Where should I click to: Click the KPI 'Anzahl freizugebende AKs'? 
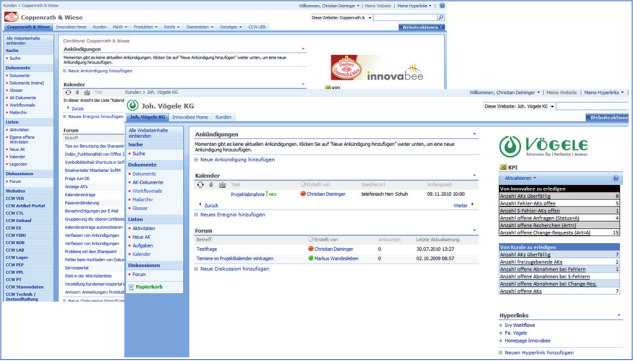point(531,262)
